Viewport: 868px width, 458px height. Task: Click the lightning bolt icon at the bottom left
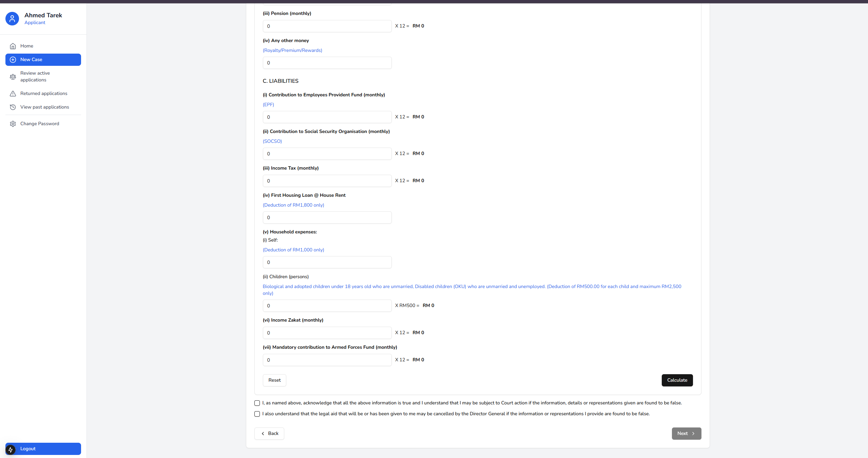click(x=11, y=450)
